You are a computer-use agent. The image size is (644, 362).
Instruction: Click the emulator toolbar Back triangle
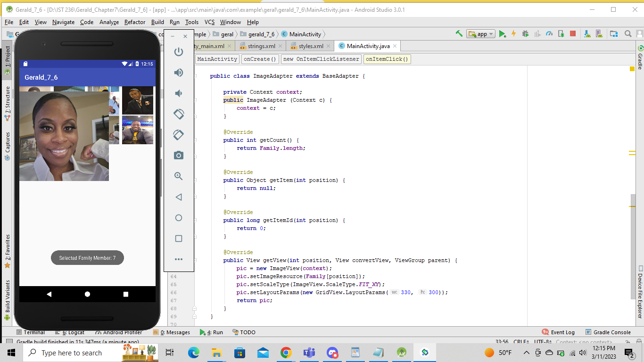coord(179,197)
